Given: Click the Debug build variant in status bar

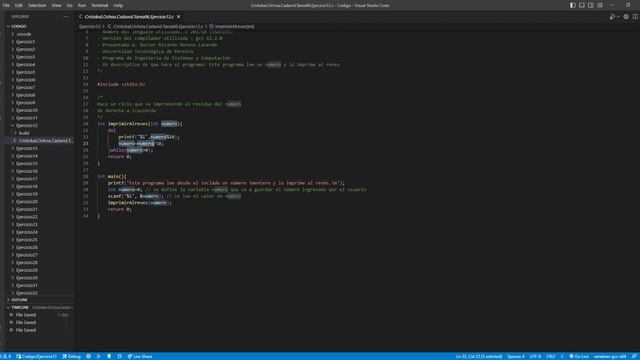Looking at the screenshot, I should coord(71,356).
